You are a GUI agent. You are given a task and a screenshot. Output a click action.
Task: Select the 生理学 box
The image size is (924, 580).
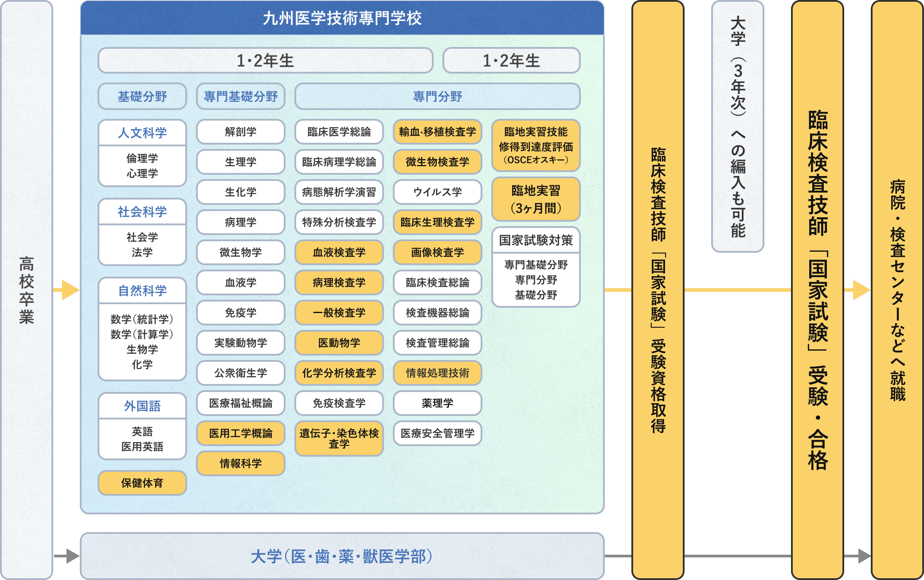pyautogui.click(x=241, y=162)
